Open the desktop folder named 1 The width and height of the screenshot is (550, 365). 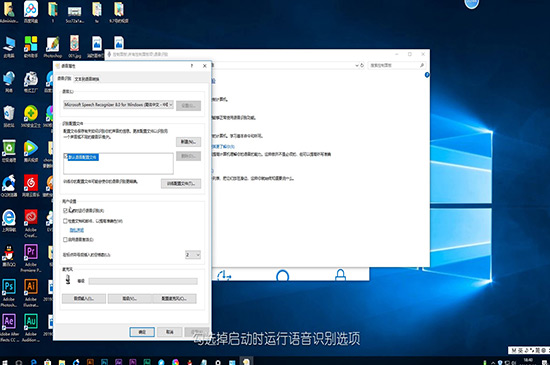click(53, 12)
